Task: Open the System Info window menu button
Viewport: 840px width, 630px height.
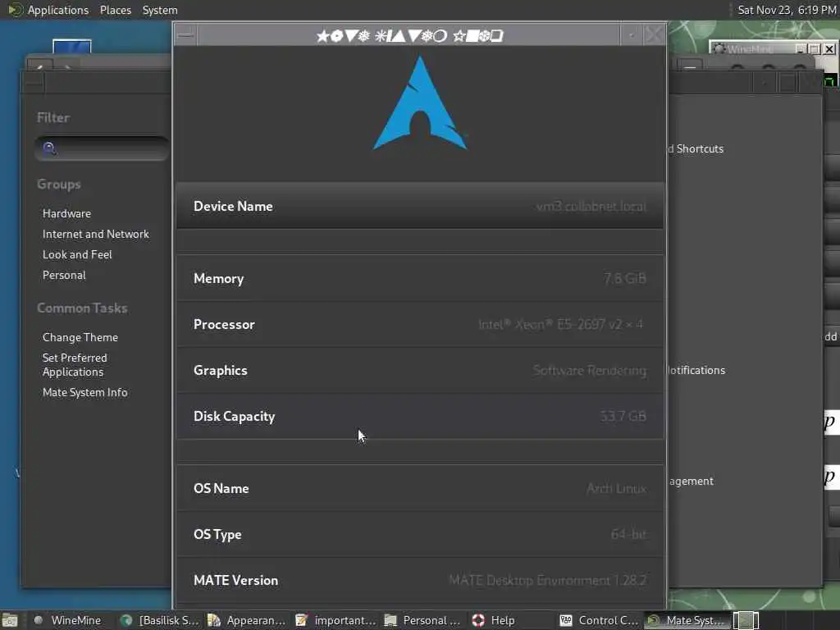Action: pos(185,35)
